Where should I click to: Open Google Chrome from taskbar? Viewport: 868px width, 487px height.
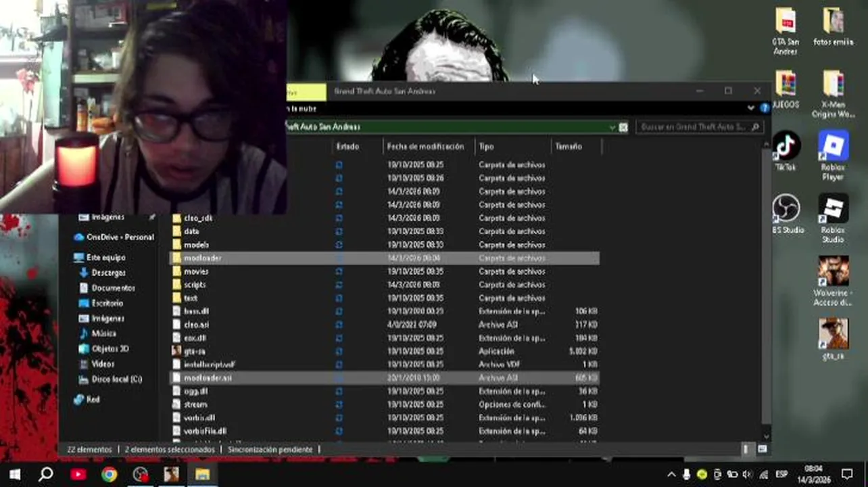click(x=110, y=474)
